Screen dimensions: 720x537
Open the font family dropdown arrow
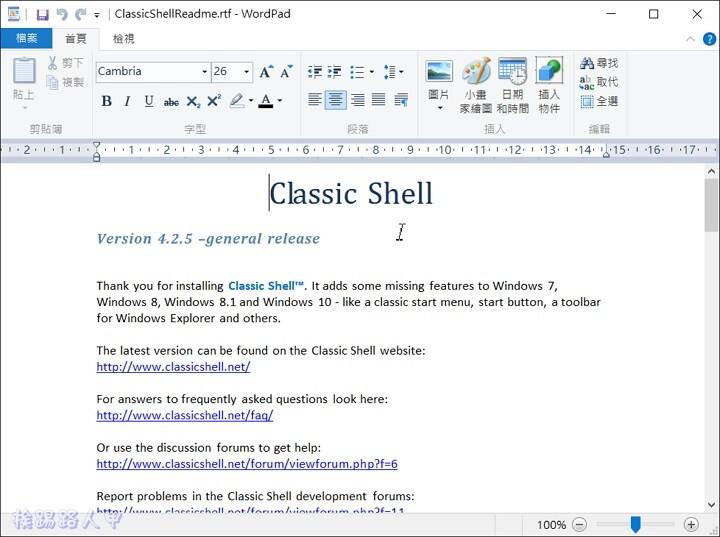(x=204, y=72)
